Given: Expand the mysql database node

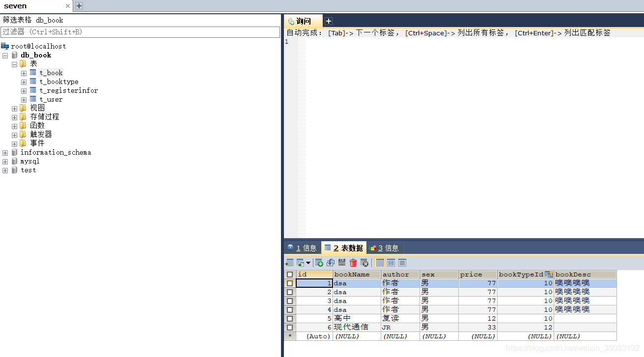Looking at the screenshot, I should 5,162.
